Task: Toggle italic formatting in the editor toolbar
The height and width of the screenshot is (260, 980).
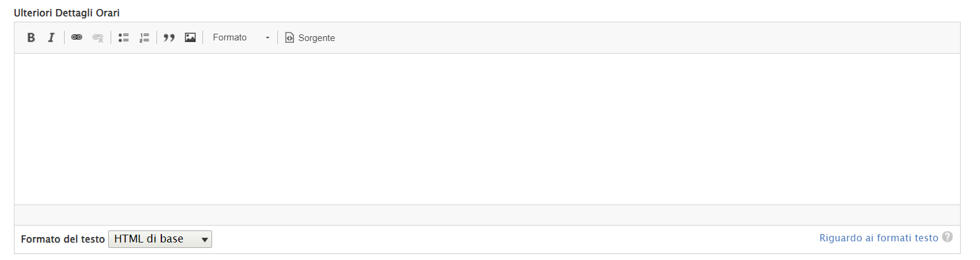Action: pos(51,37)
